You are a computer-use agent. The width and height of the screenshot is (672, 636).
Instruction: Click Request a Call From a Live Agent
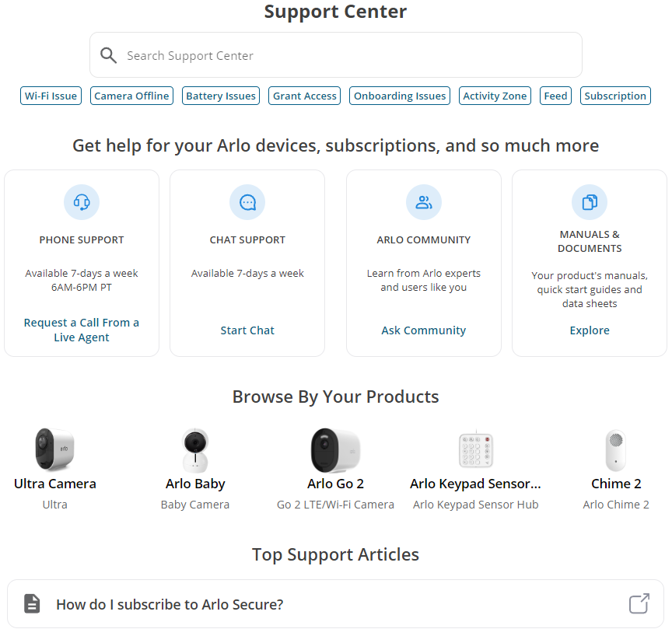[x=81, y=330]
